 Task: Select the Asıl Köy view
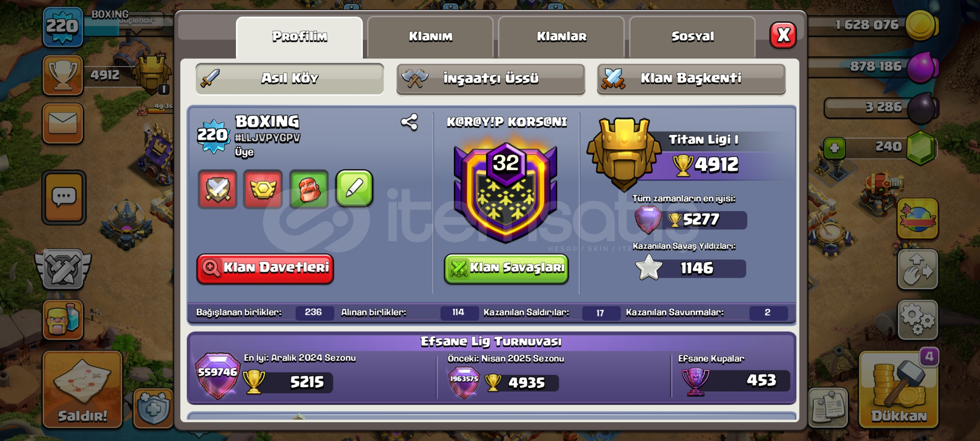(289, 78)
